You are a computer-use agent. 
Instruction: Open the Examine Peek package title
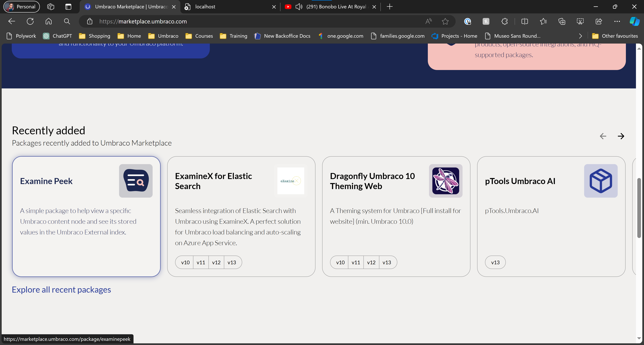(46, 181)
